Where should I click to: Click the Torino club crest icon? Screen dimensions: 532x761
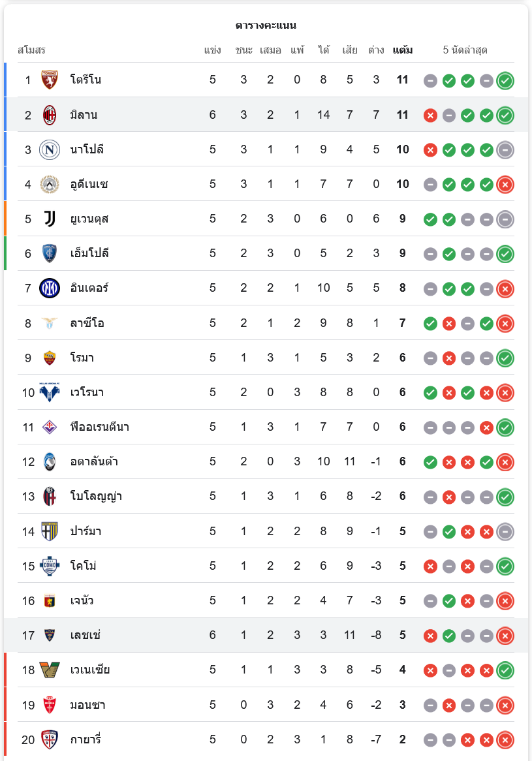tap(50, 80)
